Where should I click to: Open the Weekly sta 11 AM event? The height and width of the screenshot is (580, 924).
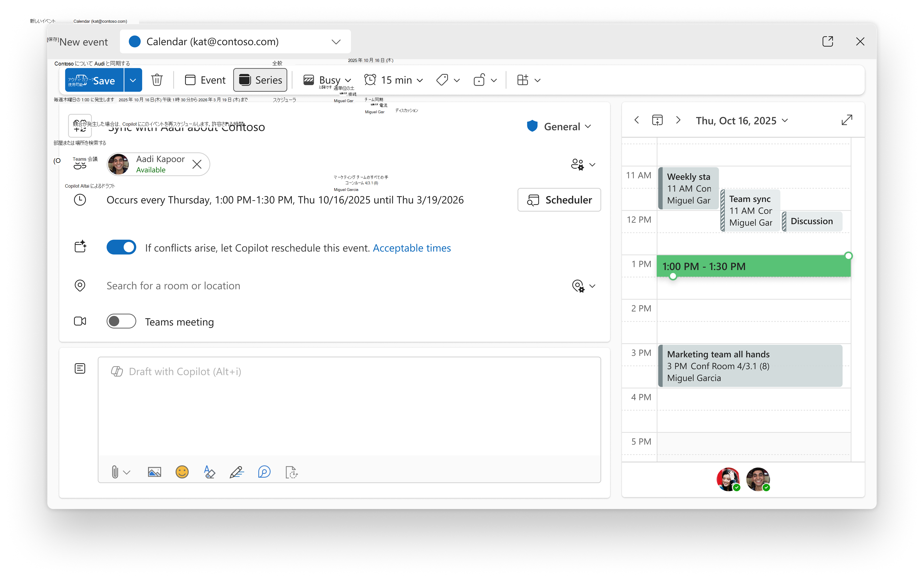(x=688, y=188)
